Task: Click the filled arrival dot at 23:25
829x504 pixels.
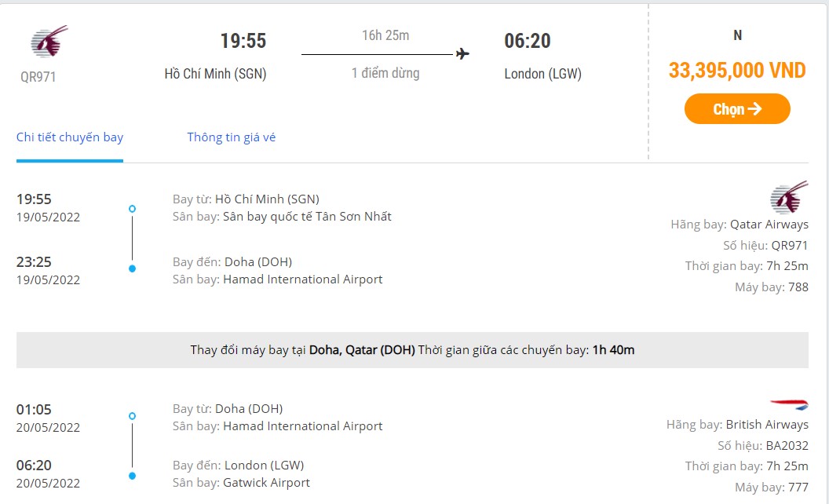Action: click(132, 268)
